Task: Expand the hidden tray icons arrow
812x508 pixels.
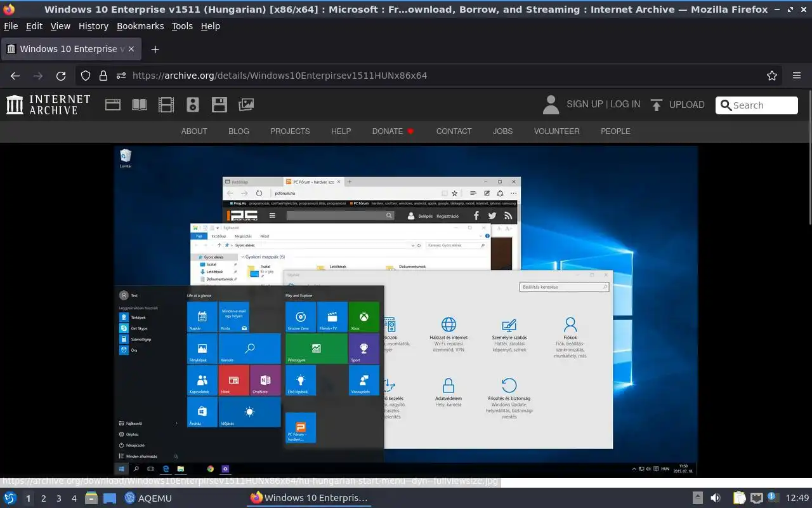Action: pos(697,498)
